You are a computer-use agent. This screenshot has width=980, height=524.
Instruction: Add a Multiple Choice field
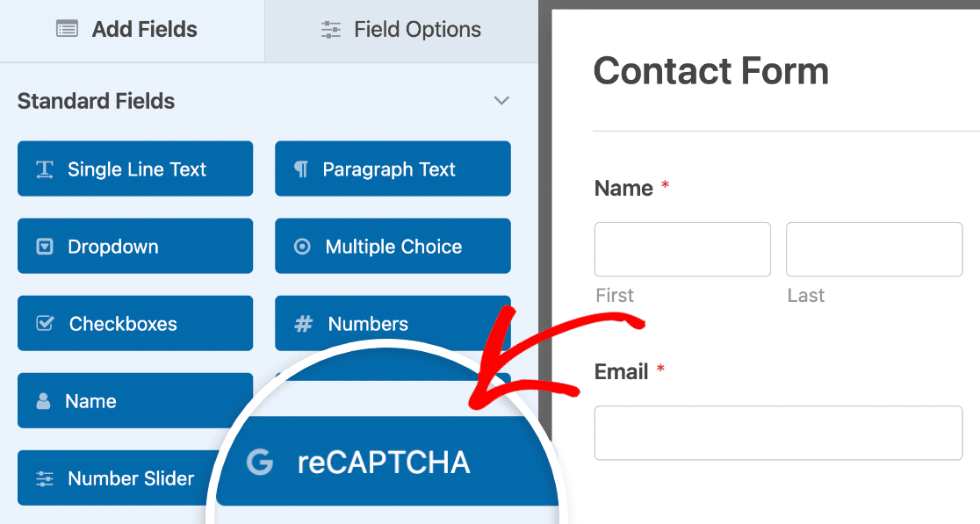(x=393, y=246)
